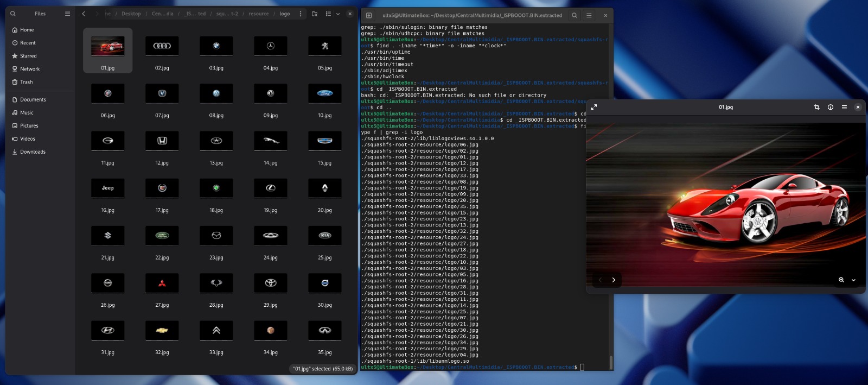Select the 29.jpg Toyota logo thumbnail

pos(270,283)
